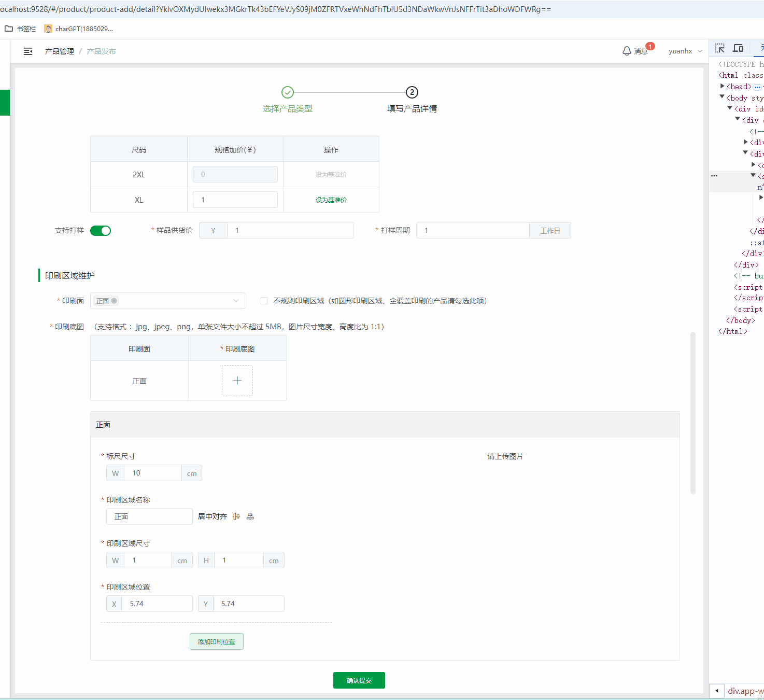This screenshot has width=764, height=700.
Task: Click the disabled 设为基准价 in 2XL row
Action: [331, 174]
